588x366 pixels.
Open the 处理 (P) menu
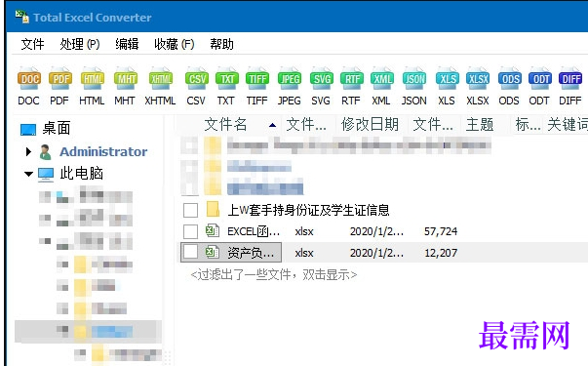tap(80, 44)
